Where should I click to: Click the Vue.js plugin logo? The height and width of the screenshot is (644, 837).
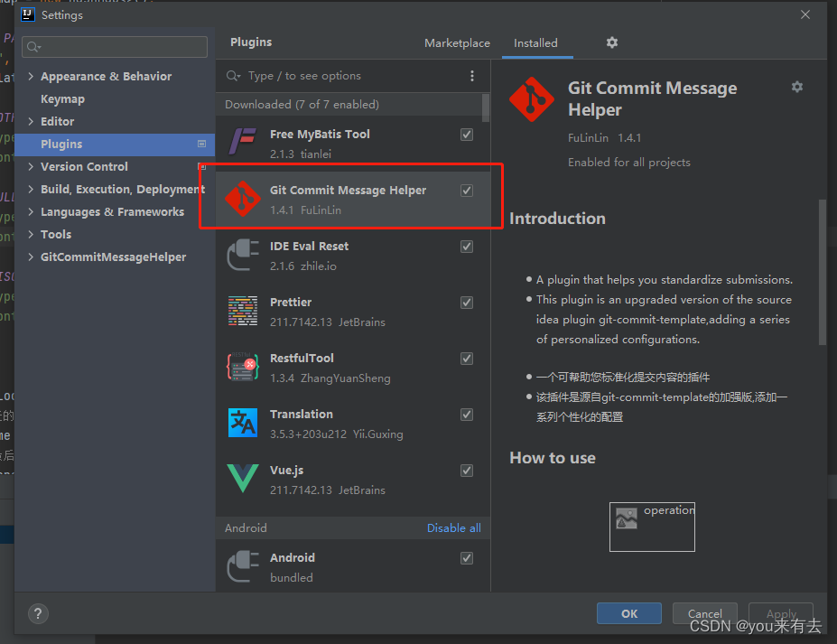click(x=243, y=478)
